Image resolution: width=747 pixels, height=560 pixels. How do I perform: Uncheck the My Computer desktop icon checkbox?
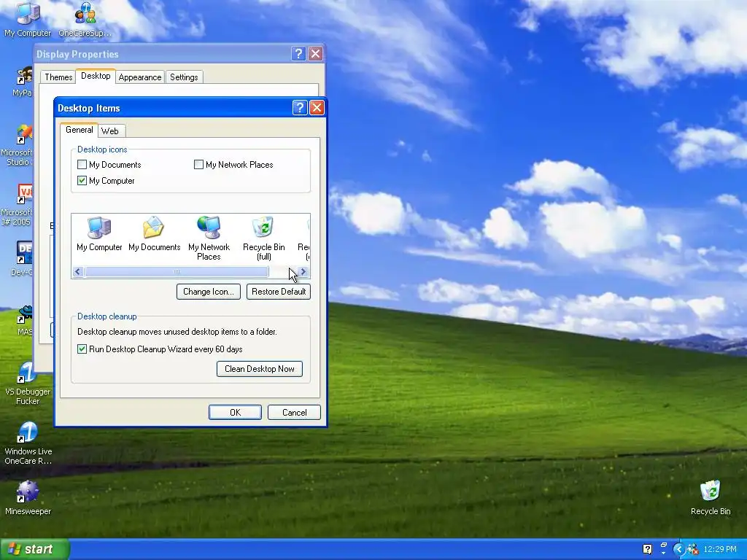click(82, 181)
